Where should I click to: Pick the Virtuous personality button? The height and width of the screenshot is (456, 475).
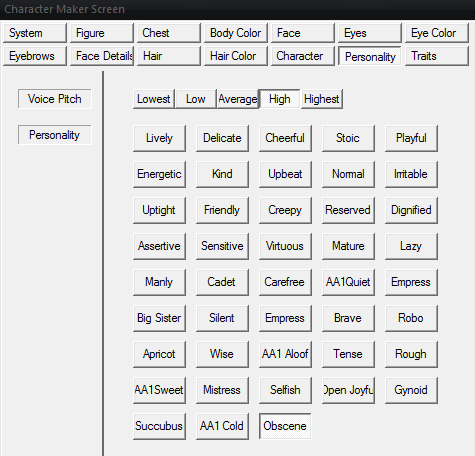coord(285,246)
